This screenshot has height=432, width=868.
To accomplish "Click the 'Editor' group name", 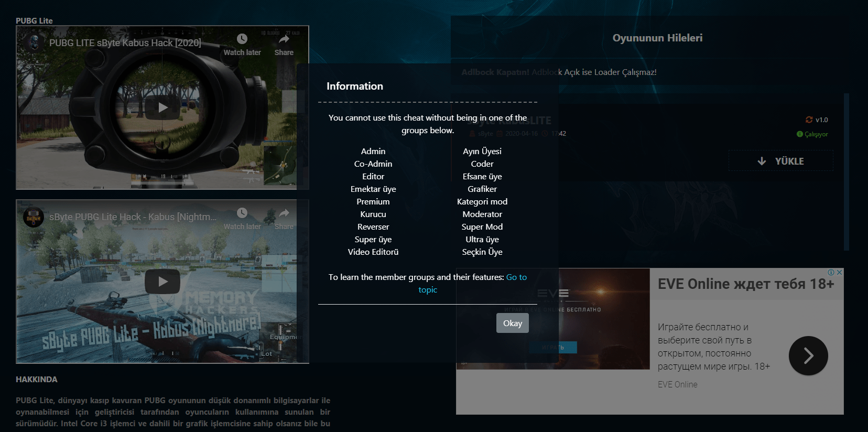I will [x=373, y=176].
